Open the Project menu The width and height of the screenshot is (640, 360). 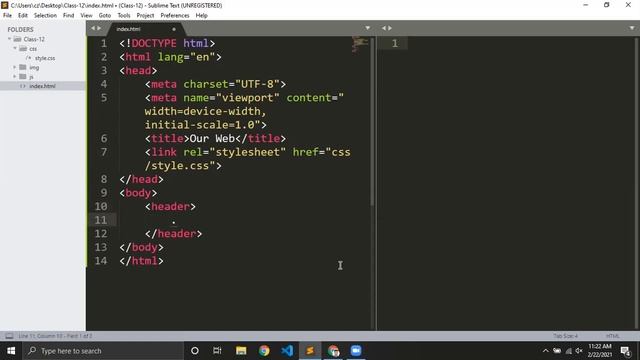145,16
